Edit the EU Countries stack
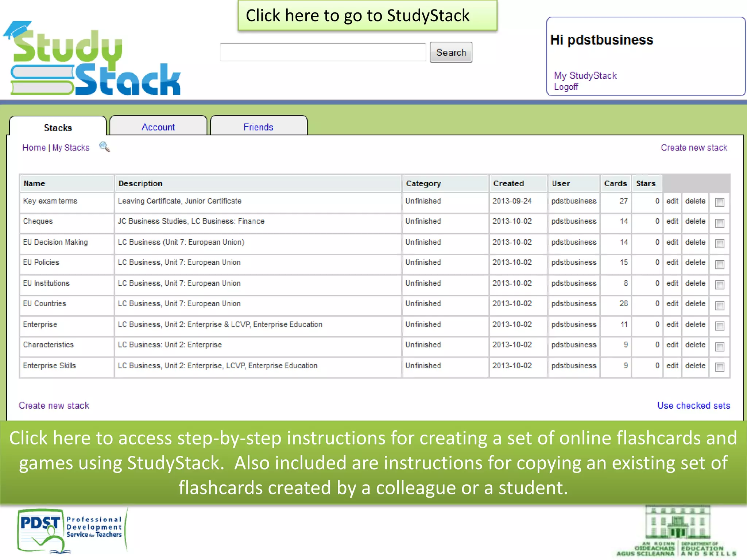The width and height of the screenshot is (747, 560). click(672, 303)
